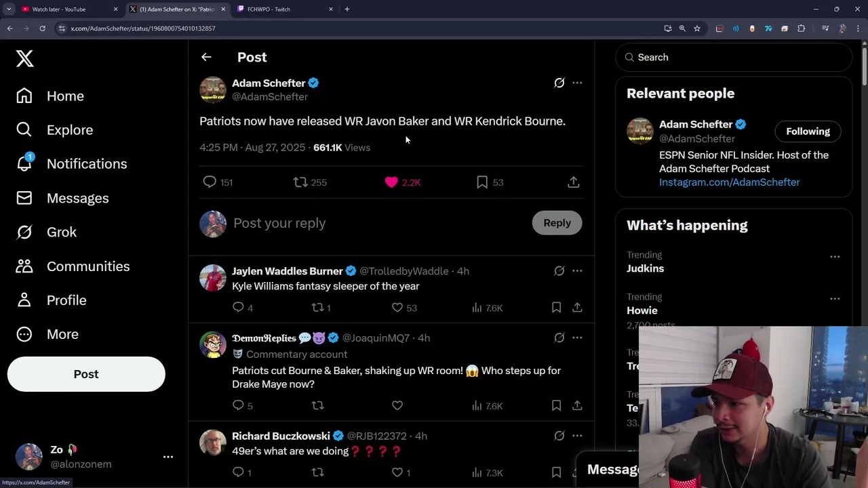Repost Richard Buczkowski reply
868x488 pixels.
317,472
